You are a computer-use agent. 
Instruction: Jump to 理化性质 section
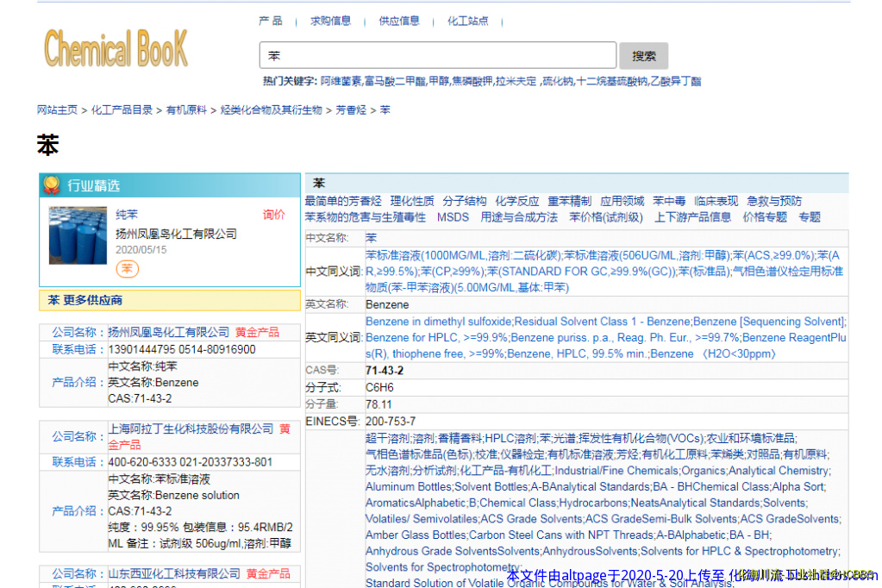point(412,201)
